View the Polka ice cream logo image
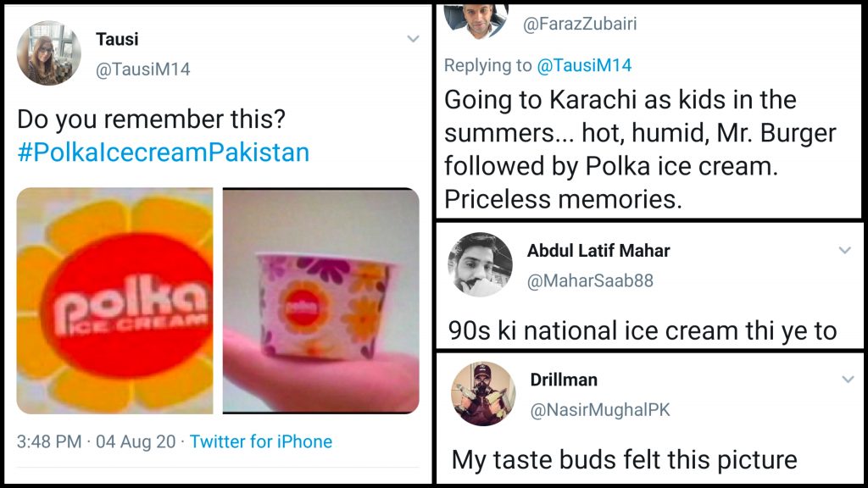The image size is (868, 488). [x=115, y=301]
